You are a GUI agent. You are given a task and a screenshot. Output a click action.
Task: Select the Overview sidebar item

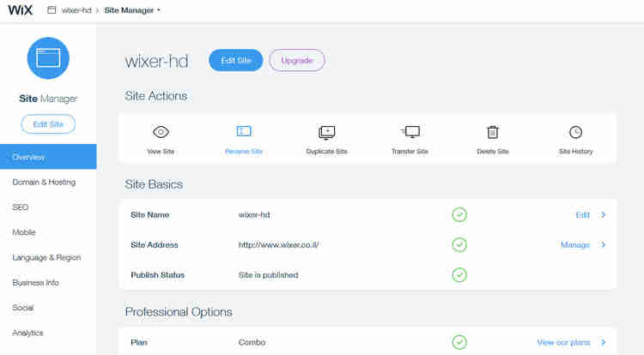click(48, 157)
